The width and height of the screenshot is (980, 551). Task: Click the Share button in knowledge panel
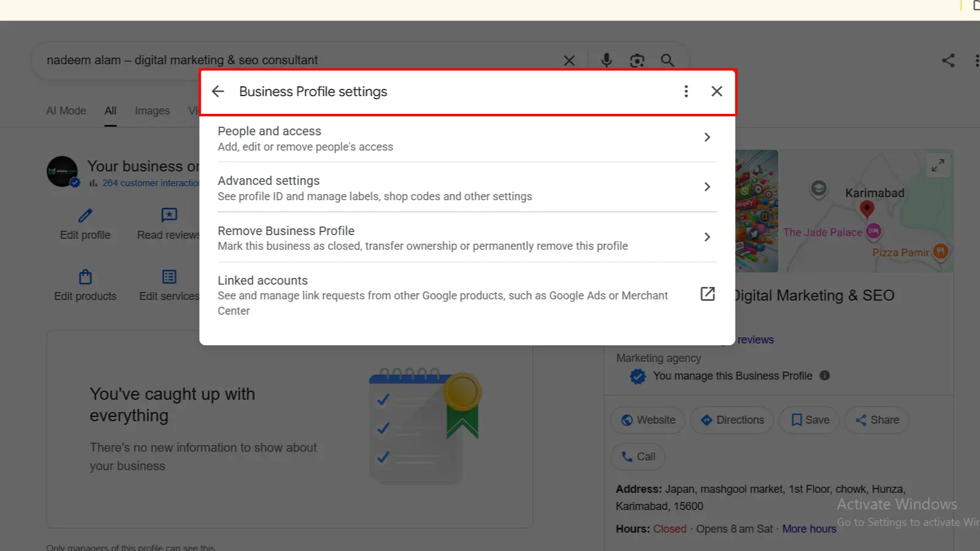click(876, 420)
